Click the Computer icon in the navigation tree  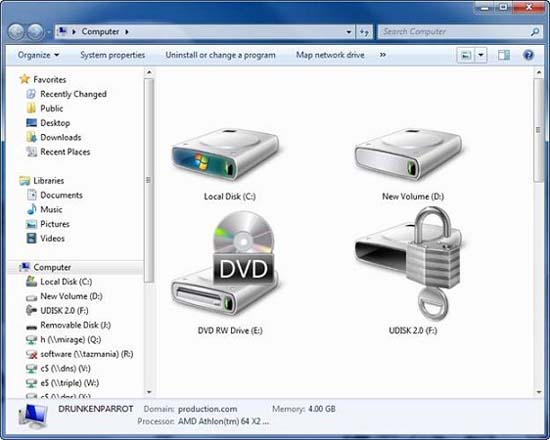pos(25,267)
